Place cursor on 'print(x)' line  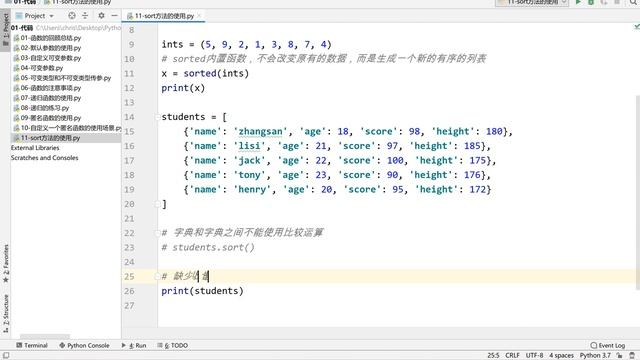[x=183, y=88]
